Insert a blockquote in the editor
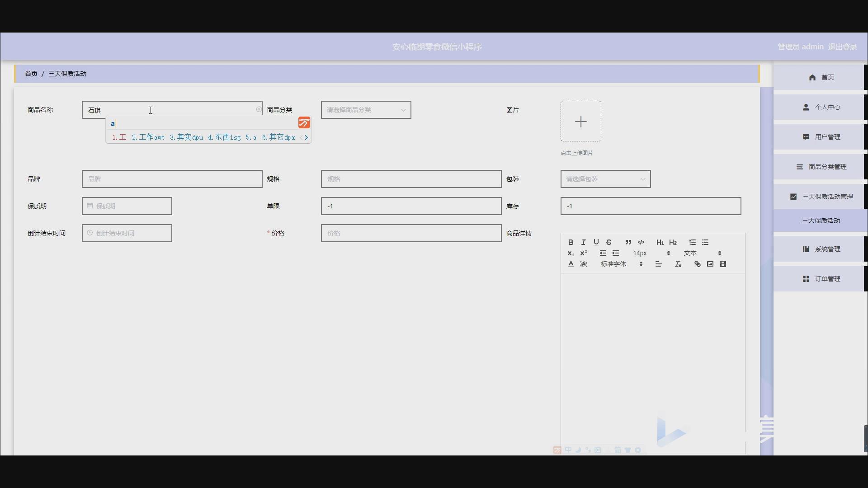The height and width of the screenshot is (488, 868). click(x=628, y=242)
